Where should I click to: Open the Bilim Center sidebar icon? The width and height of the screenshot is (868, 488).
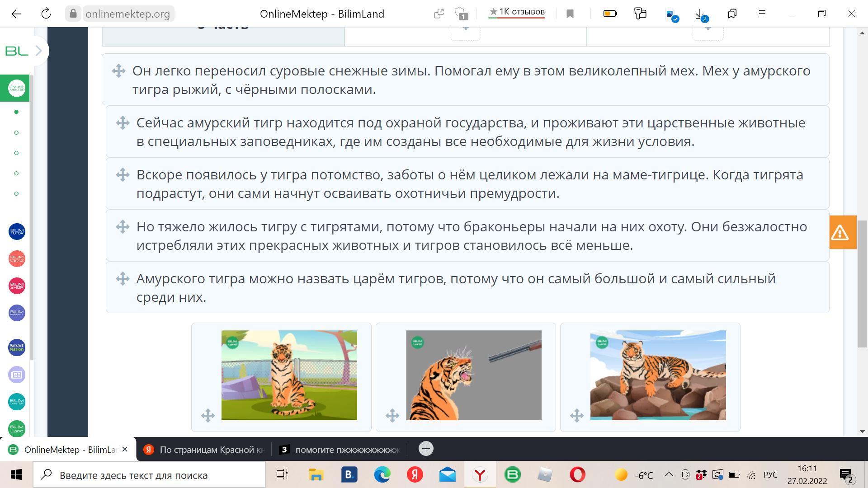[17, 402]
